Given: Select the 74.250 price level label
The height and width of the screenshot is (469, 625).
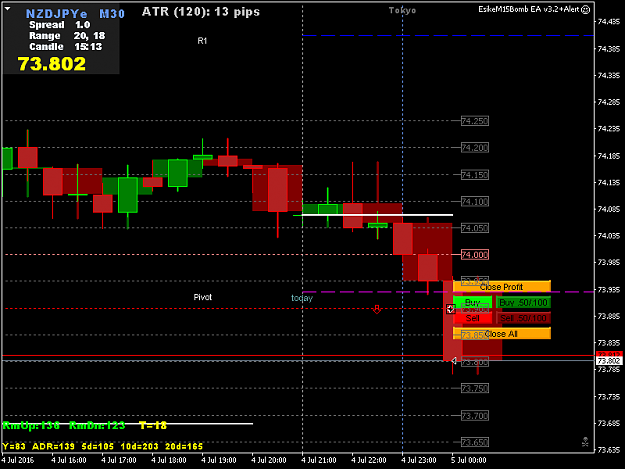Looking at the screenshot, I should tap(474, 121).
